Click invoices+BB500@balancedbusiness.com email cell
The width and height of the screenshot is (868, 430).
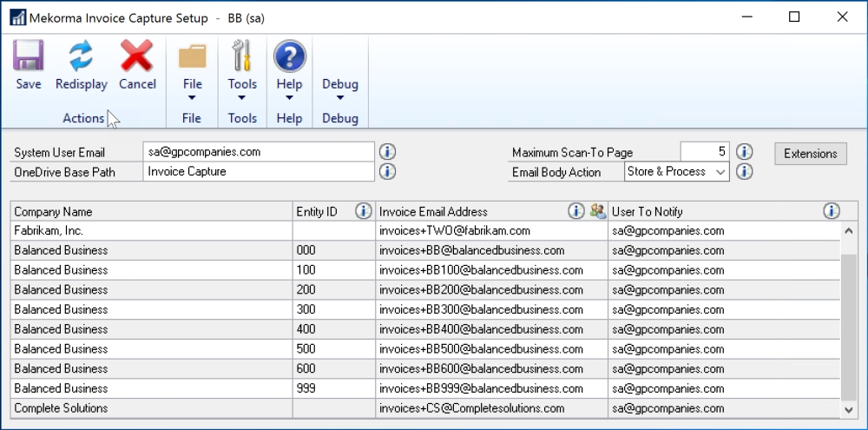[491, 349]
